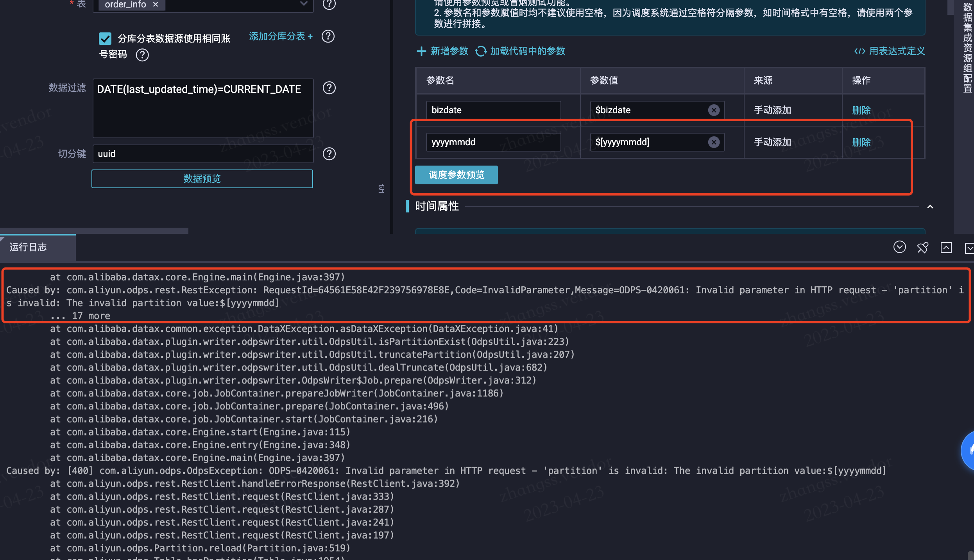Clear the $bizdate parameter value

coord(714,110)
